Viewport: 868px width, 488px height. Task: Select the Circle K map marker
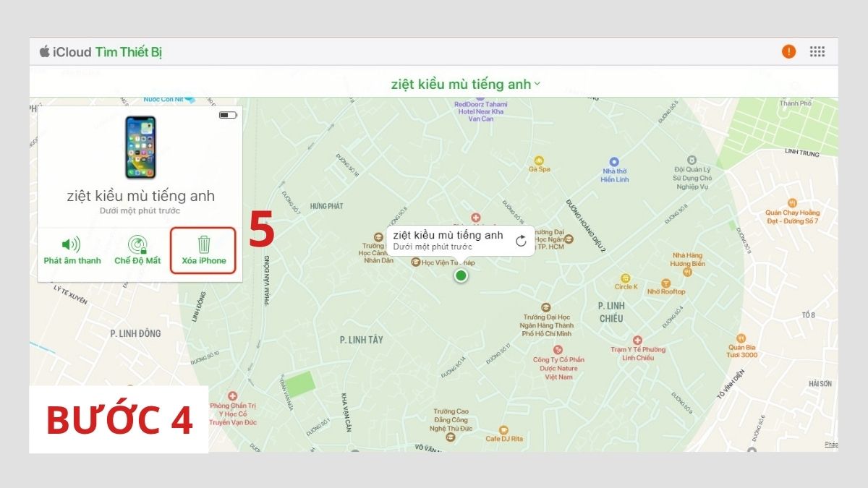coord(626,278)
